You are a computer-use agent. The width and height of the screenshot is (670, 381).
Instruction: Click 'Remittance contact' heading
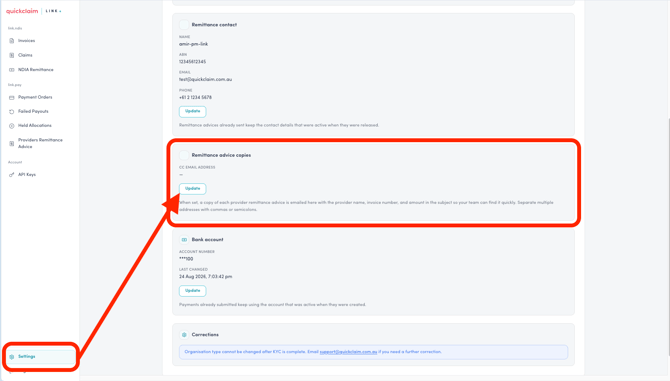click(214, 25)
